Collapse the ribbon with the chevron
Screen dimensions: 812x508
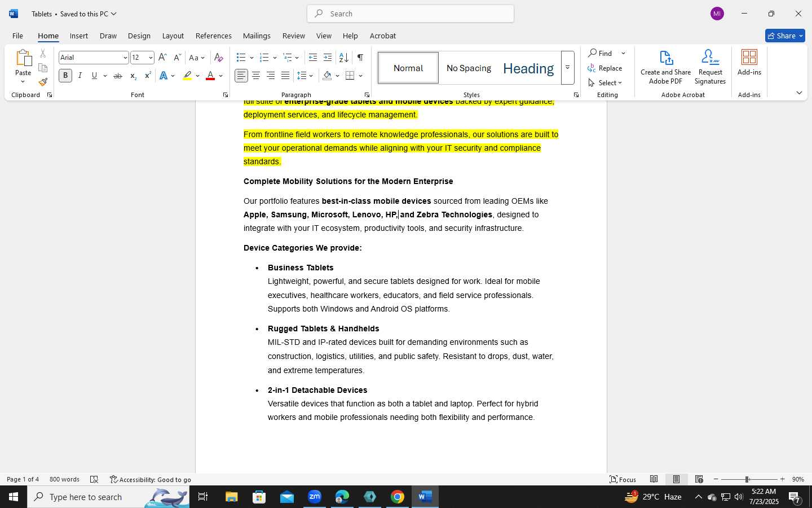tap(799, 93)
